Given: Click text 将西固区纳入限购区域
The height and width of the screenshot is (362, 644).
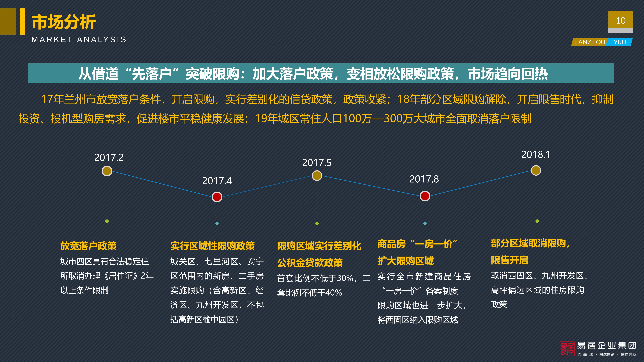Looking at the screenshot, I should click(x=418, y=320).
